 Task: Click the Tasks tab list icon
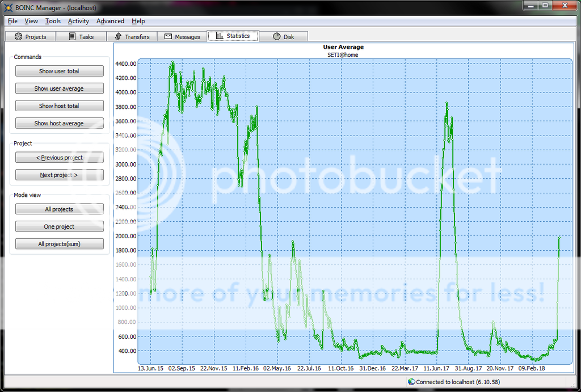pyautogui.click(x=72, y=37)
